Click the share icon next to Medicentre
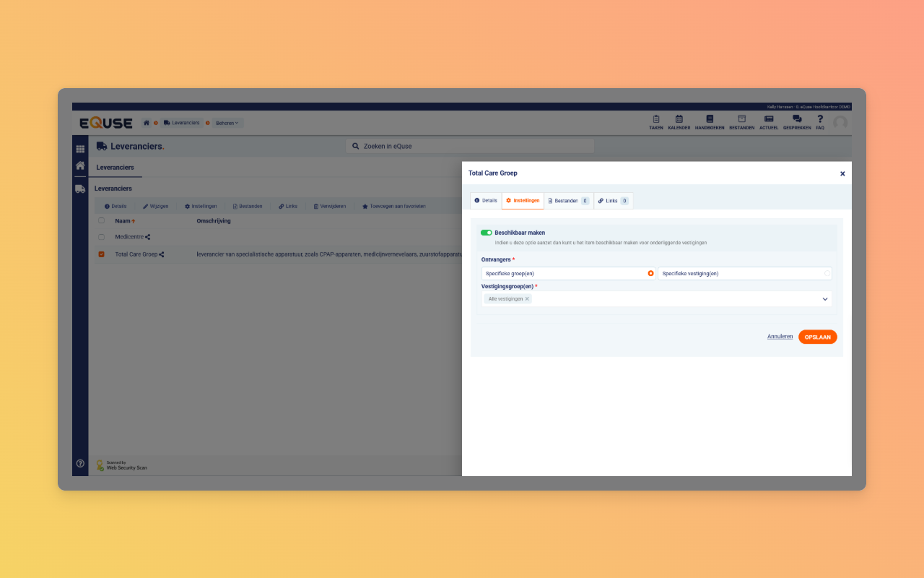This screenshot has height=578, width=924. (x=148, y=237)
